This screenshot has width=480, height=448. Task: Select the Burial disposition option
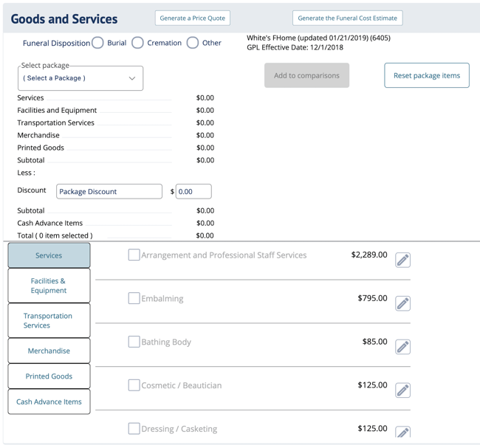tap(97, 43)
